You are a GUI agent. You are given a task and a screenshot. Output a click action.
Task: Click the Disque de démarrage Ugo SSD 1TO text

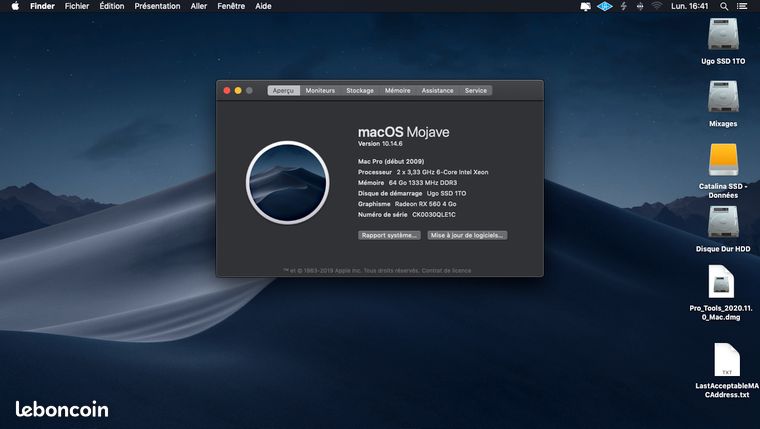click(x=412, y=193)
